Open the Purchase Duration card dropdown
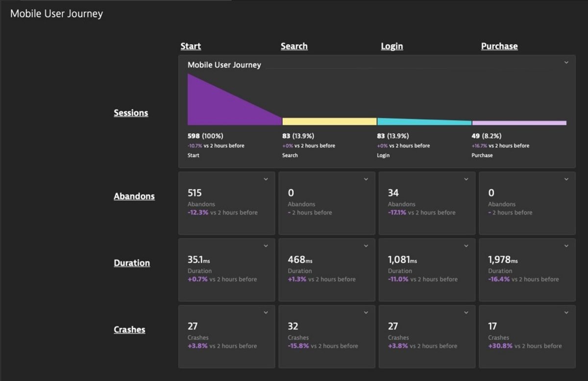 click(x=566, y=246)
